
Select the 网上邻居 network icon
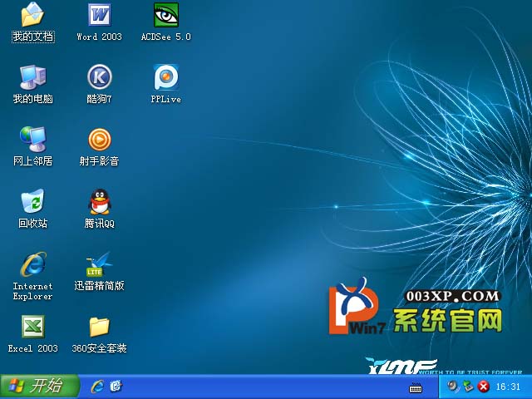pos(32,139)
